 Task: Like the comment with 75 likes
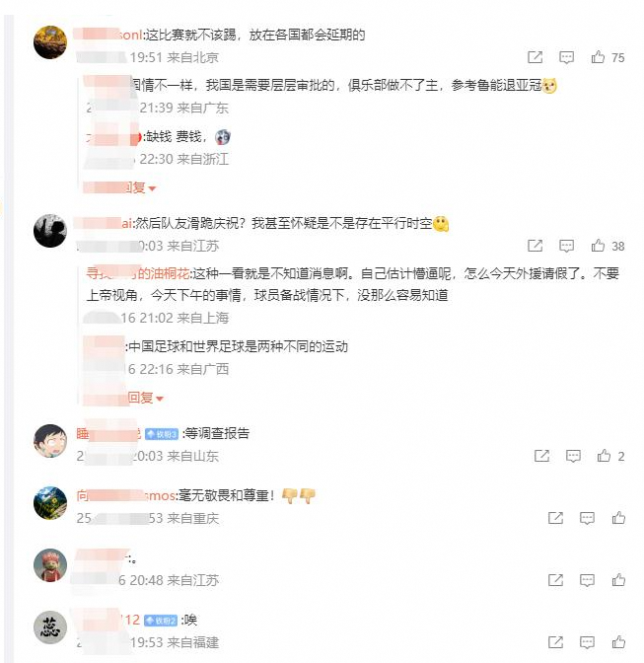[x=598, y=57]
